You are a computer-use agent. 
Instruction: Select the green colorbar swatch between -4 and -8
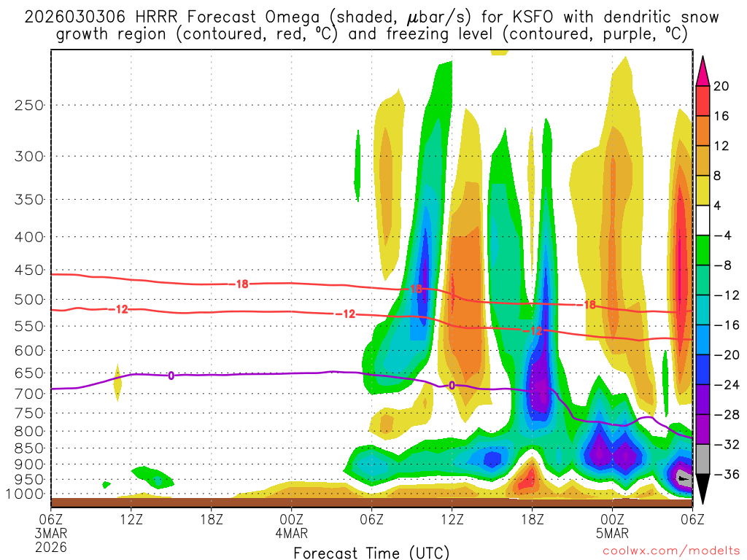(703, 251)
